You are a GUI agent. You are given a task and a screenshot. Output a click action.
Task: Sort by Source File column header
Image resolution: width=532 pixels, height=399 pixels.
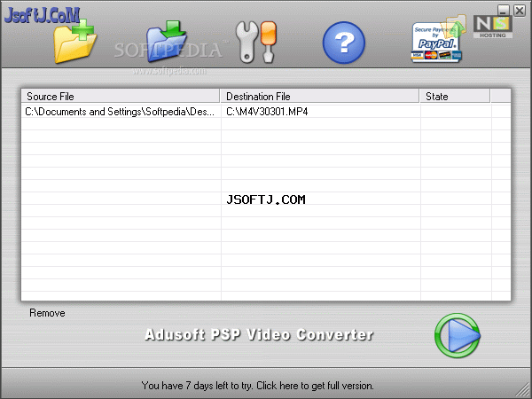(120, 97)
